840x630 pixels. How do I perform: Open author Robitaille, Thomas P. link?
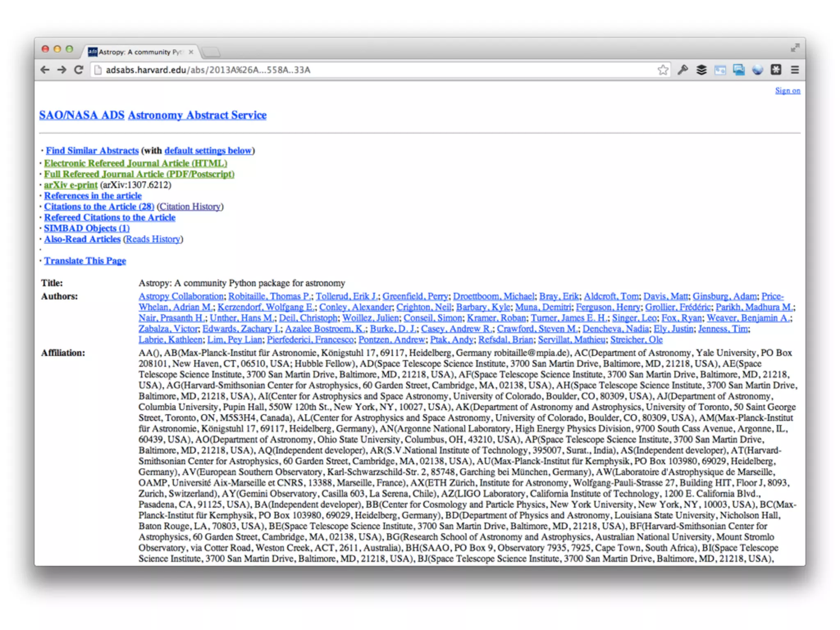[x=269, y=296]
